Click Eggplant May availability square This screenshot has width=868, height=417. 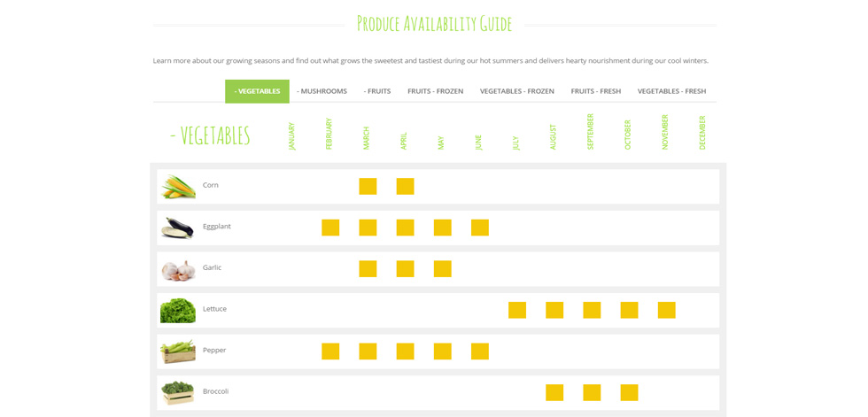[x=442, y=228]
